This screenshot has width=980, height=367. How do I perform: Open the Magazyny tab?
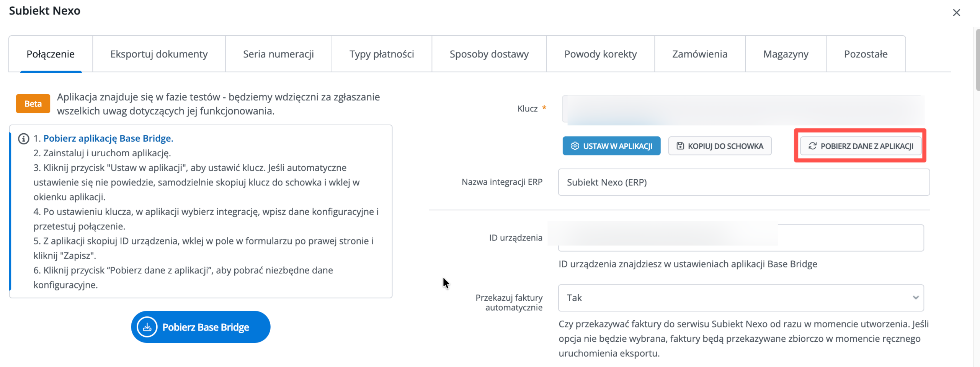tap(786, 54)
